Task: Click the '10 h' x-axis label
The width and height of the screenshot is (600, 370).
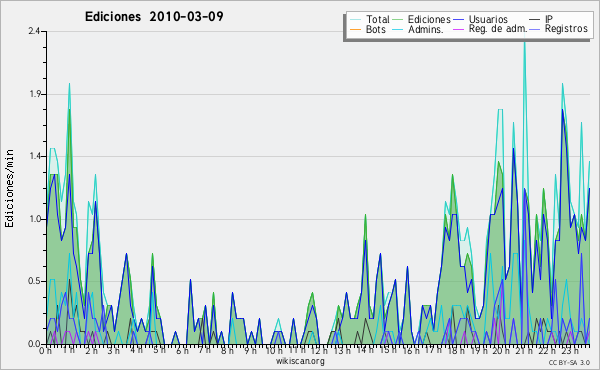Action: pyautogui.click(x=274, y=350)
